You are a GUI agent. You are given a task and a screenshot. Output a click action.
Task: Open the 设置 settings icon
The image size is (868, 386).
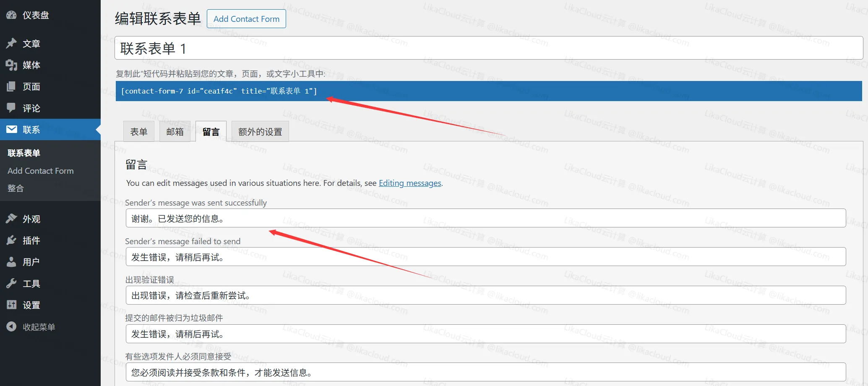pos(11,305)
